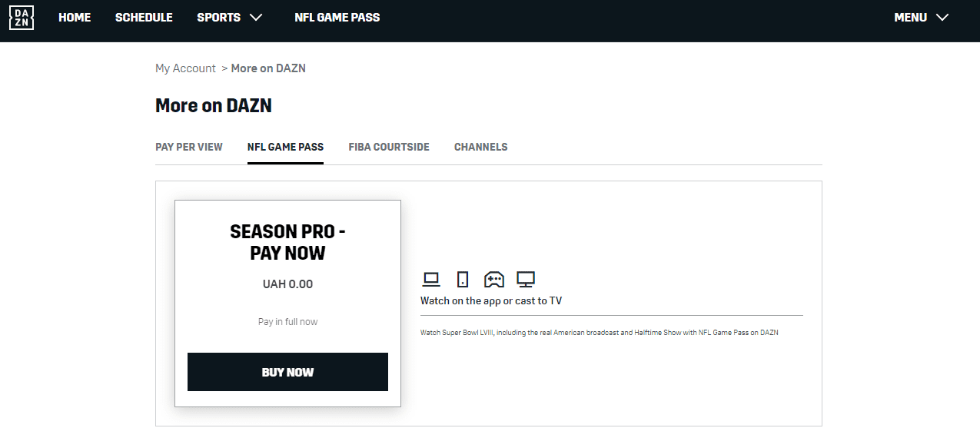
Task: Open the MENU dropdown at top right
Action: click(x=921, y=18)
